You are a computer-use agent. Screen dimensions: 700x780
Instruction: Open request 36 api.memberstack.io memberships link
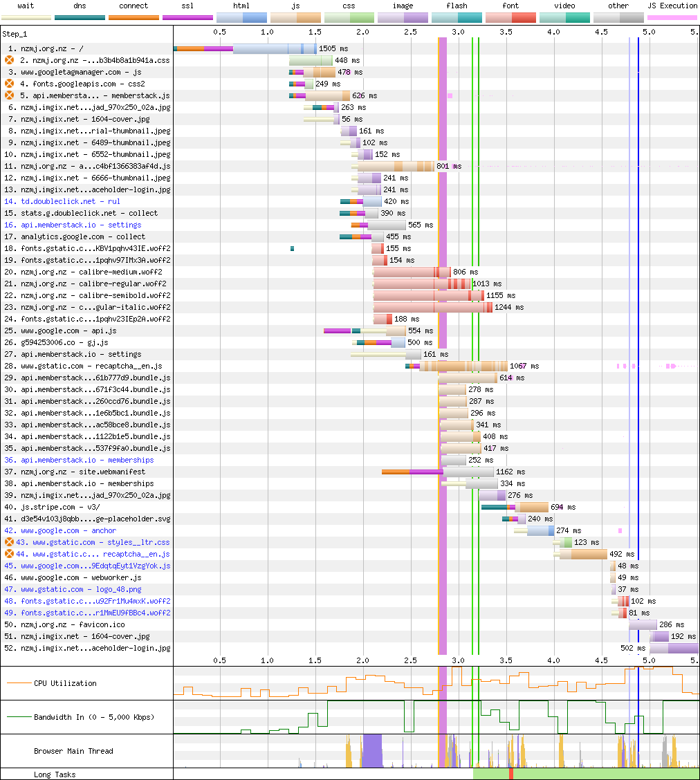click(79, 460)
